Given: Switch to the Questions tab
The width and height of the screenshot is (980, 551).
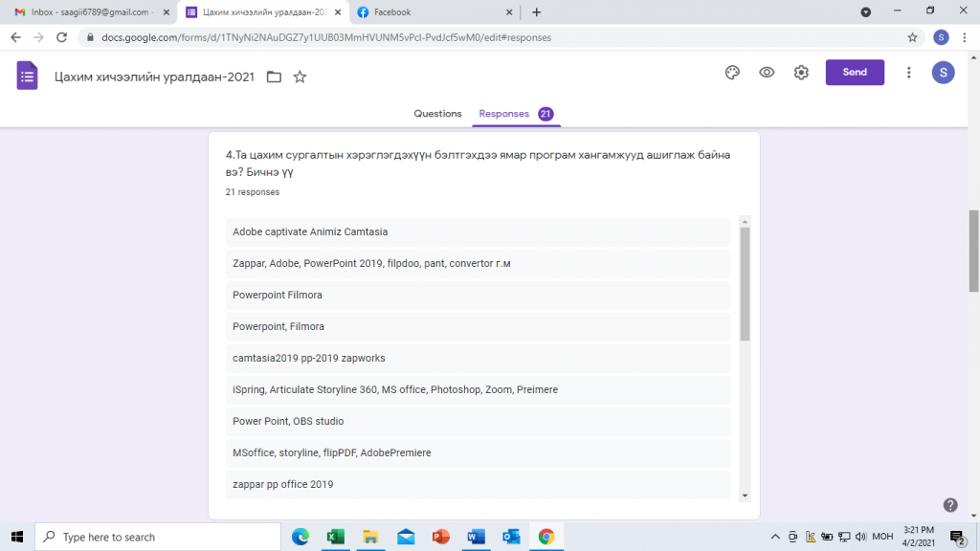Looking at the screenshot, I should 437,114.
